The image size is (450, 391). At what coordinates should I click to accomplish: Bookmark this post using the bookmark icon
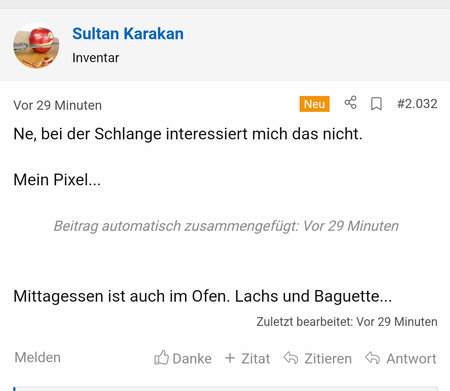point(376,104)
